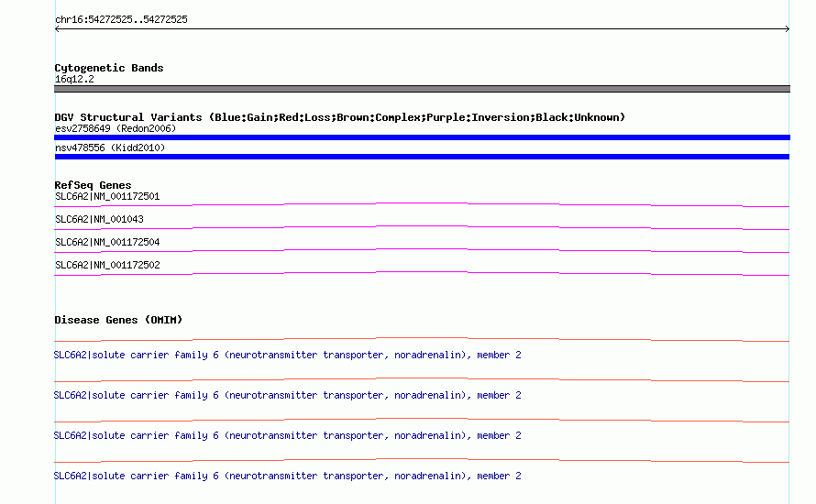This screenshot has width=816, height=504.
Task: Click the Cytogenetic Bands track heading
Action: coord(109,68)
